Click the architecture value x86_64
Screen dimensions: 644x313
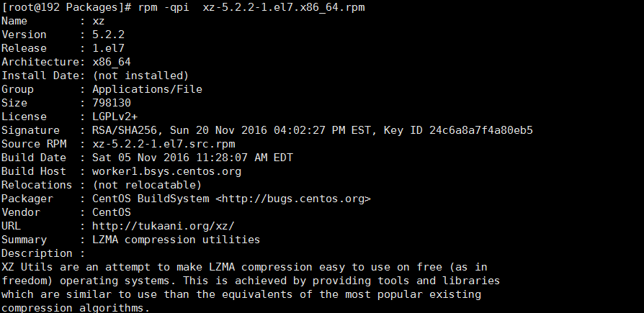(x=112, y=63)
